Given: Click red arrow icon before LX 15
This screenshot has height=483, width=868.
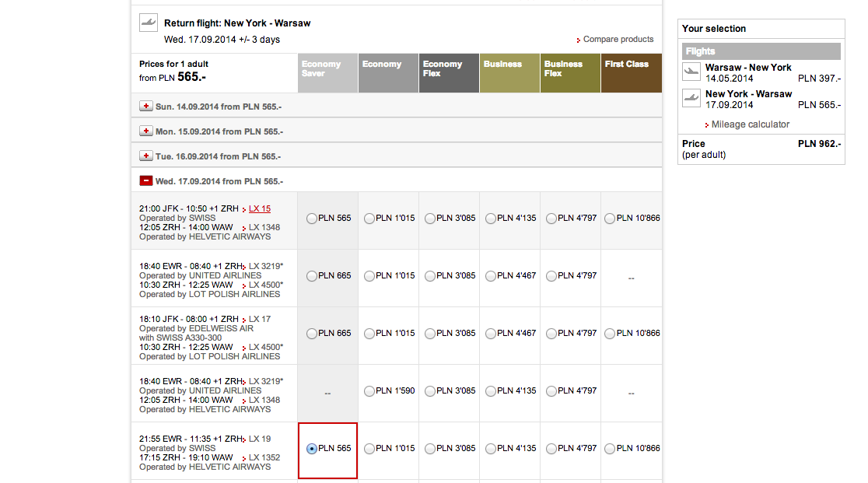Looking at the screenshot, I should [244, 209].
